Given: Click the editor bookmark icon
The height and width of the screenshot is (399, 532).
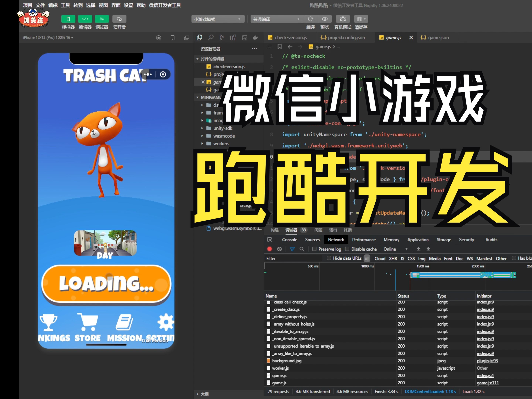Looking at the screenshot, I should (279, 47).
